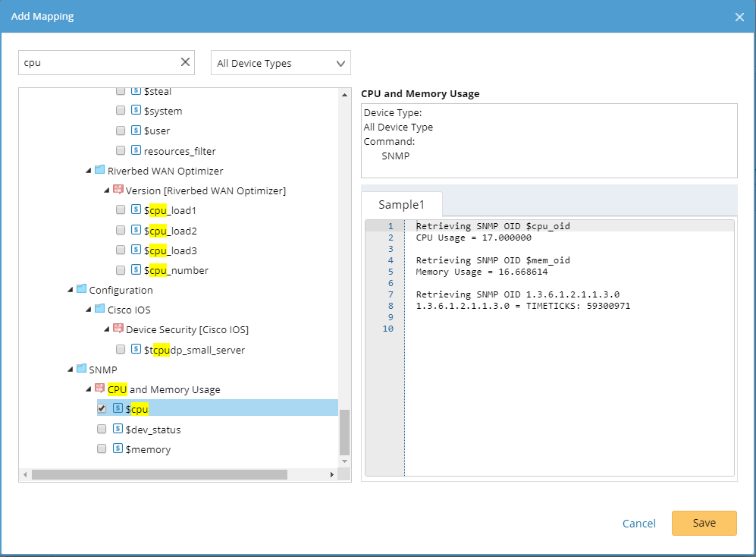The image size is (756, 557).
Task: Click the Cisco IOS folder icon
Action: (x=99, y=310)
